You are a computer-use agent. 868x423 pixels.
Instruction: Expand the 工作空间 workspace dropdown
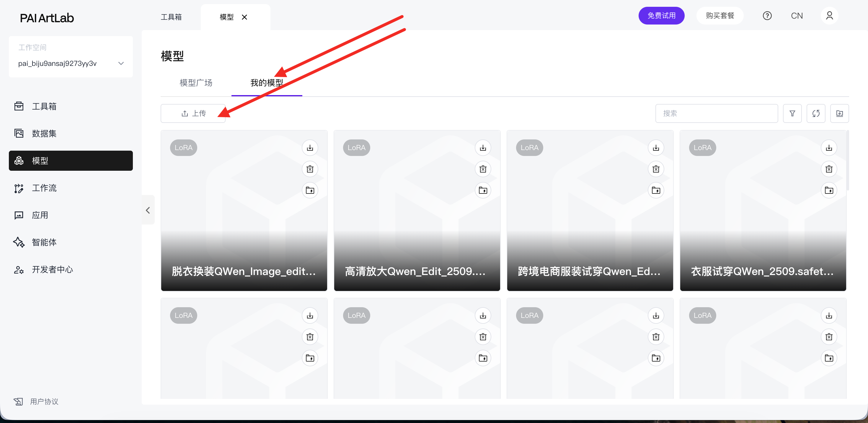coord(71,64)
